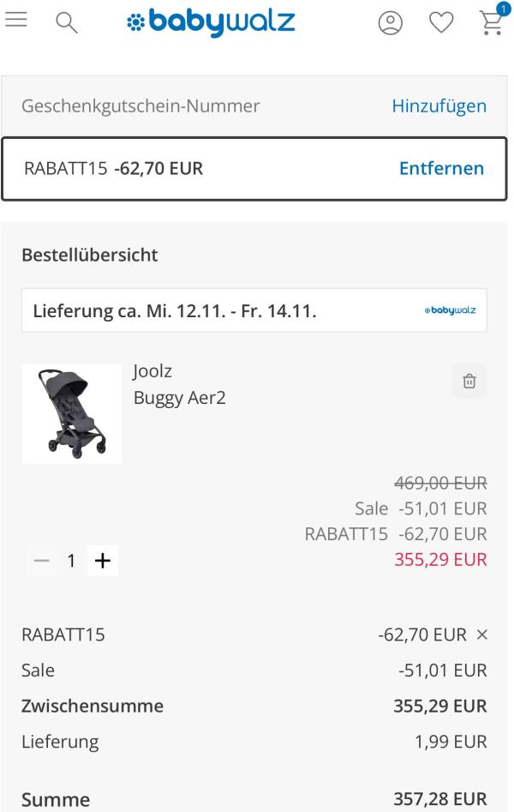Click the cart item count badge
Viewport: 514px width, 812px height.
pyautogui.click(x=502, y=9)
